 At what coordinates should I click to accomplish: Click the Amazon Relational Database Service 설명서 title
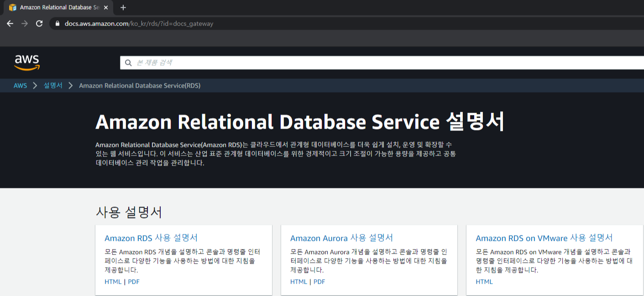tap(300, 122)
